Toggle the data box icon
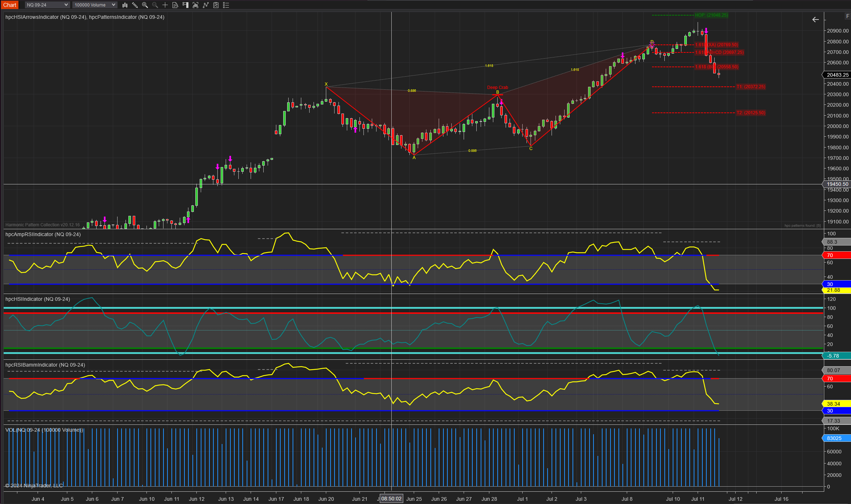Screen dimensions: 851x504 point(175,5)
